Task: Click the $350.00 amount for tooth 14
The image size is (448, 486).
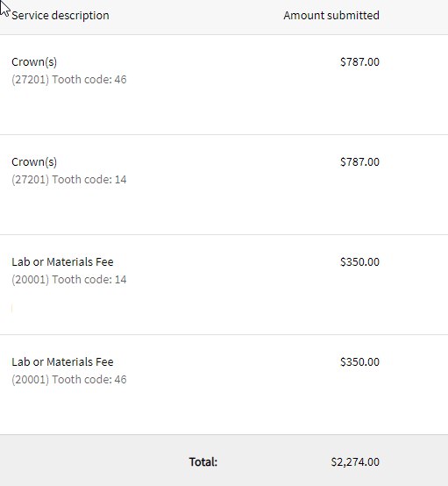Action: [x=359, y=262]
